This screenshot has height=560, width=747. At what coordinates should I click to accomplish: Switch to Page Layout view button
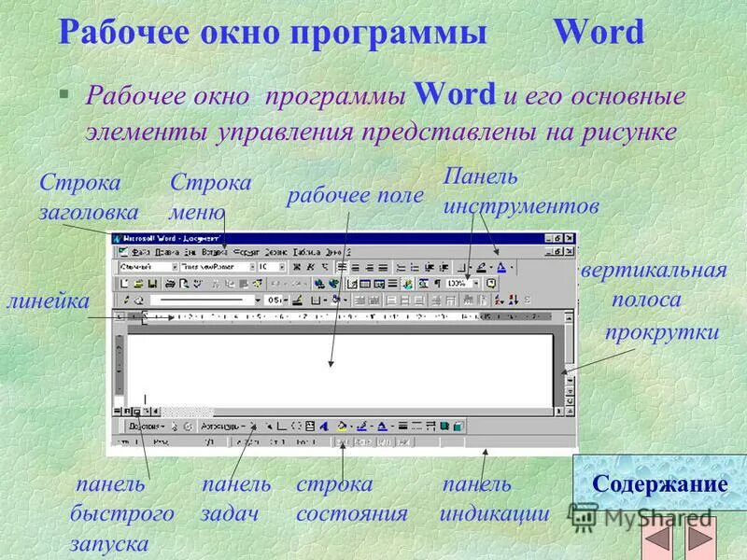pyautogui.click(x=136, y=411)
